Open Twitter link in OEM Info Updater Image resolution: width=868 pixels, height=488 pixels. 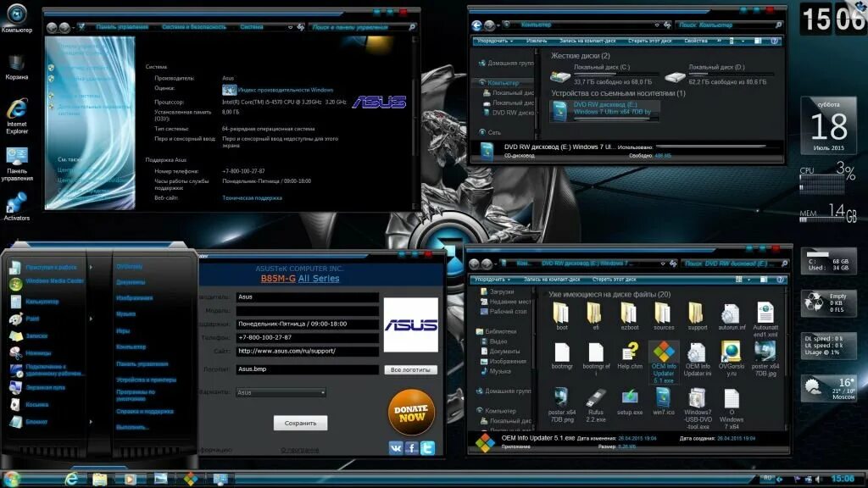tap(427, 447)
